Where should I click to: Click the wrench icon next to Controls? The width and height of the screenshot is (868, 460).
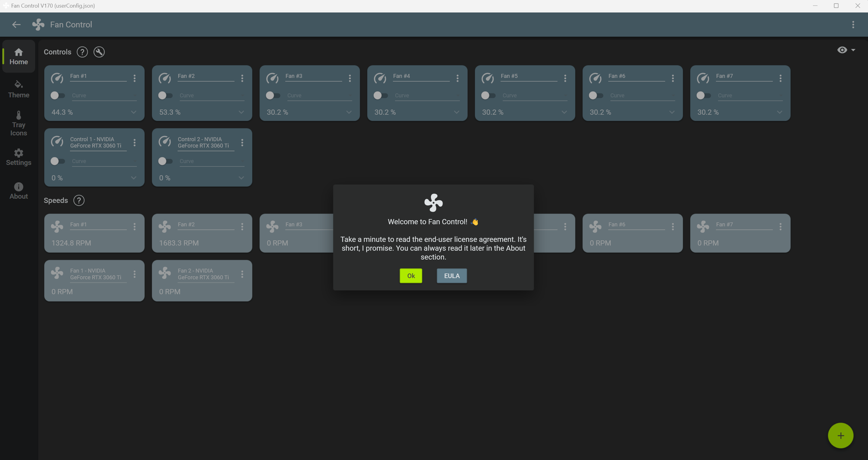(x=99, y=52)
